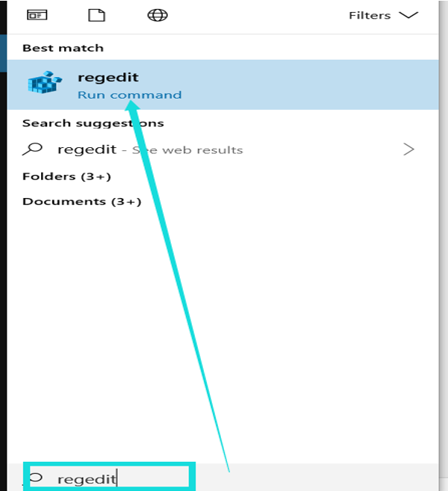Click the See web results text

pyautogui.click(x=187, y=150)
